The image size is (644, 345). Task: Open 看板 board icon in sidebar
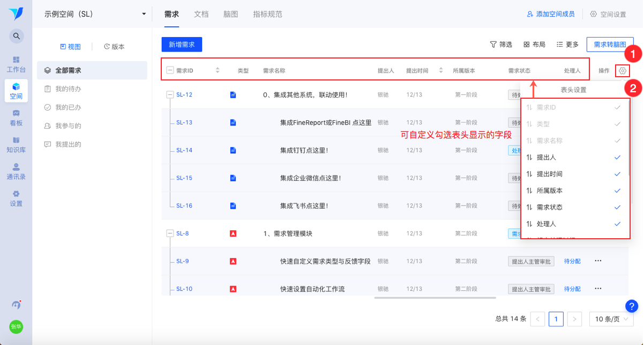point(16,118)
